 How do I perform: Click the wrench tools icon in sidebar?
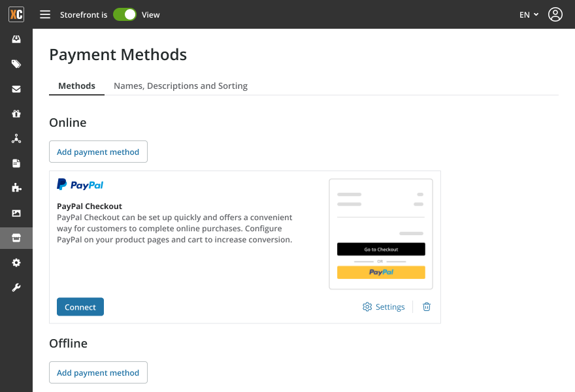pyautogui.click(x=16, y=287)
